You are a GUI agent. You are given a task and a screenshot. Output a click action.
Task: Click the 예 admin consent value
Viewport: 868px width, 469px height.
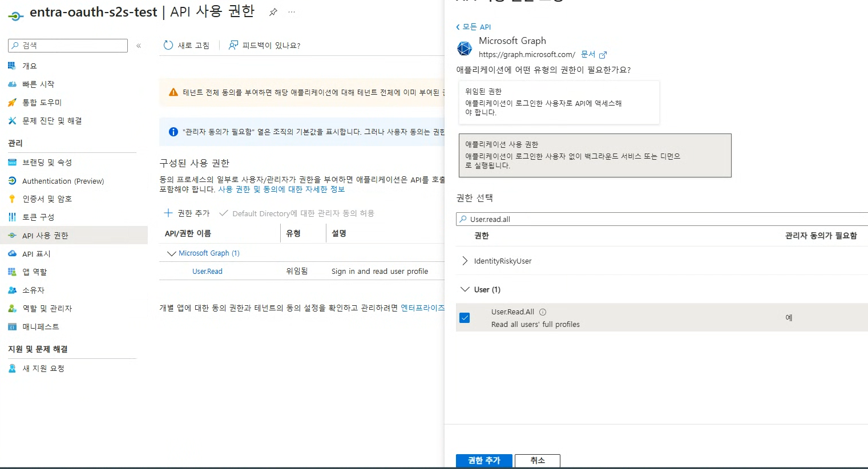pyautogui.click(x=789, y=318)
